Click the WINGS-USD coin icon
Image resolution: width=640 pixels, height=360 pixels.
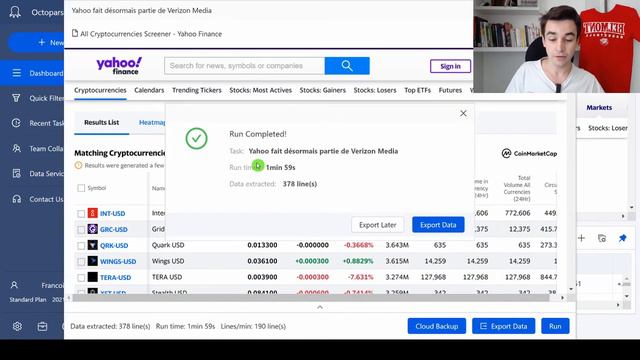[x=93, y=261]
